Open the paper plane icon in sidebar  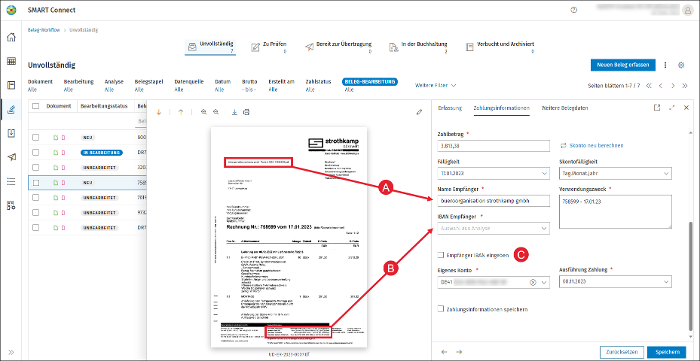[x=12, y=157]
